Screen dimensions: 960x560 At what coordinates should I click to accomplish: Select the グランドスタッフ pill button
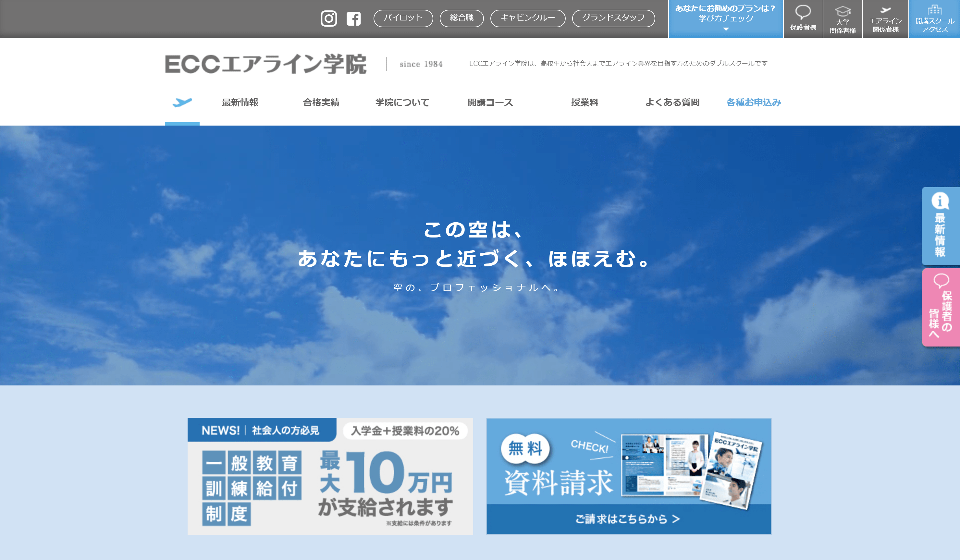pos(613,18)
